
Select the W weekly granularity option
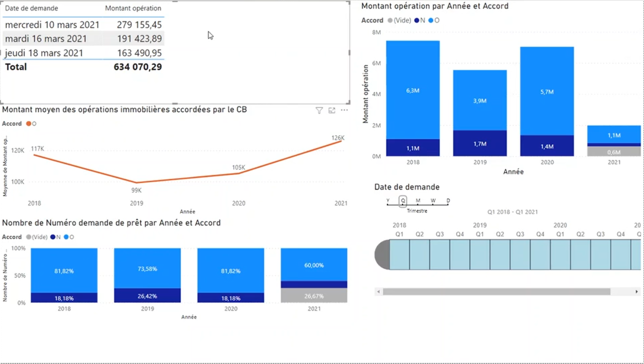point(433,201)
